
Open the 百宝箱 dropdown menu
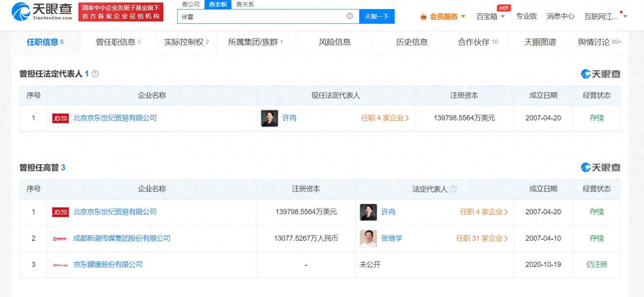(x=503, y=17)
